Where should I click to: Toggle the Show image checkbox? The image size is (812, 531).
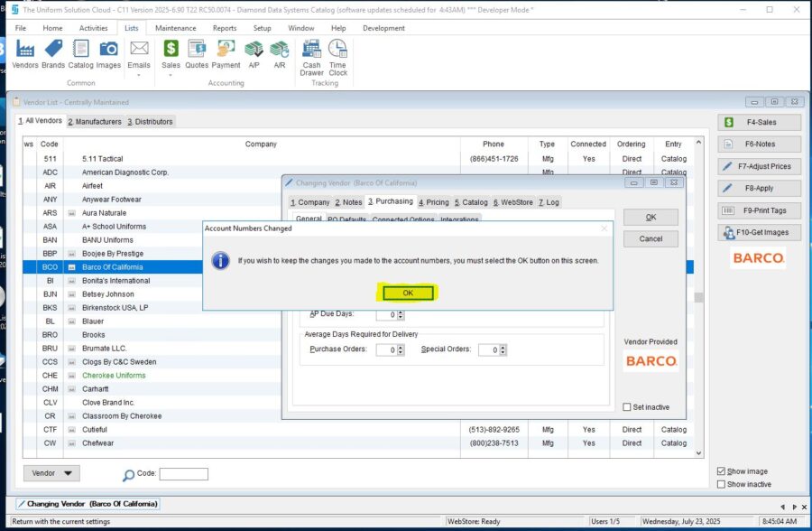click(721, 471)
